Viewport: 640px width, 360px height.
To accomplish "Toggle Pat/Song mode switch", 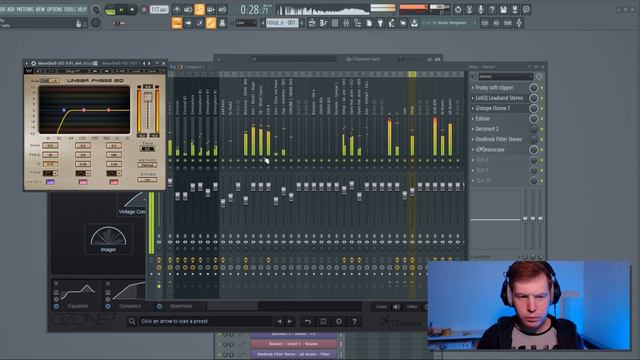I will tap(110, 10).
